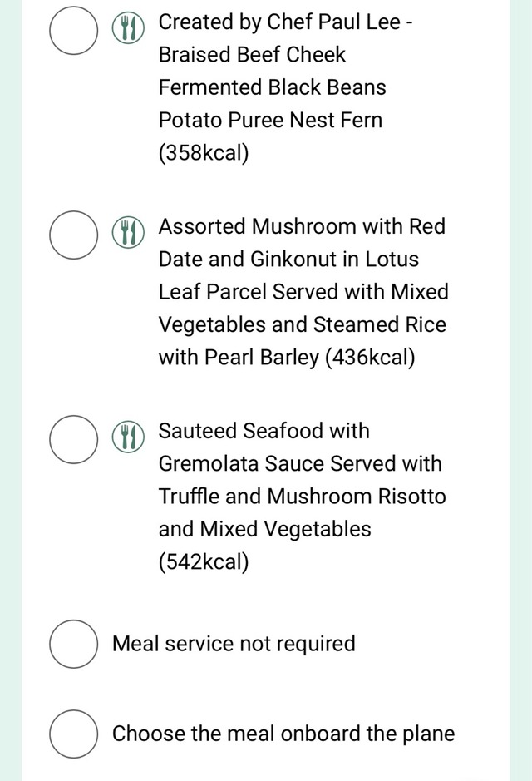The image size is (532, 781).
Task: Click the 'Meal service not required' label
Action: tap(234, 644)
